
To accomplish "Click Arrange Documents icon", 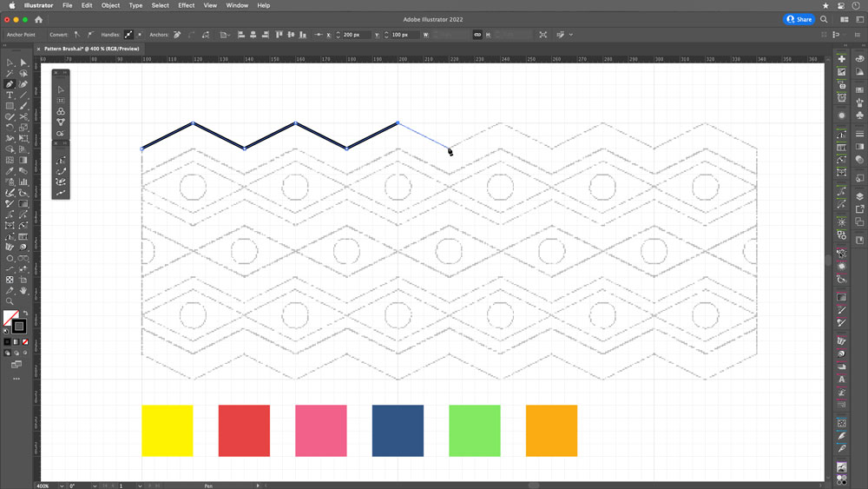I will (x=845, y=19).
